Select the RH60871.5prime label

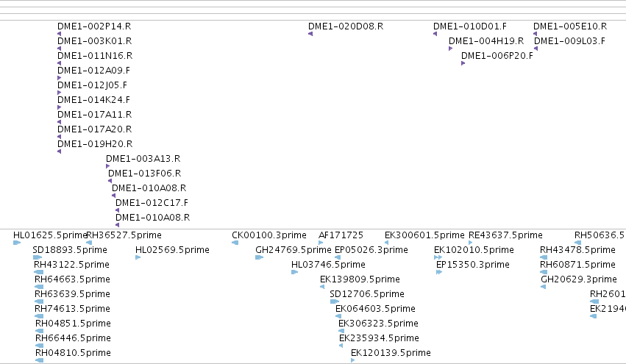tap(577, 265)
